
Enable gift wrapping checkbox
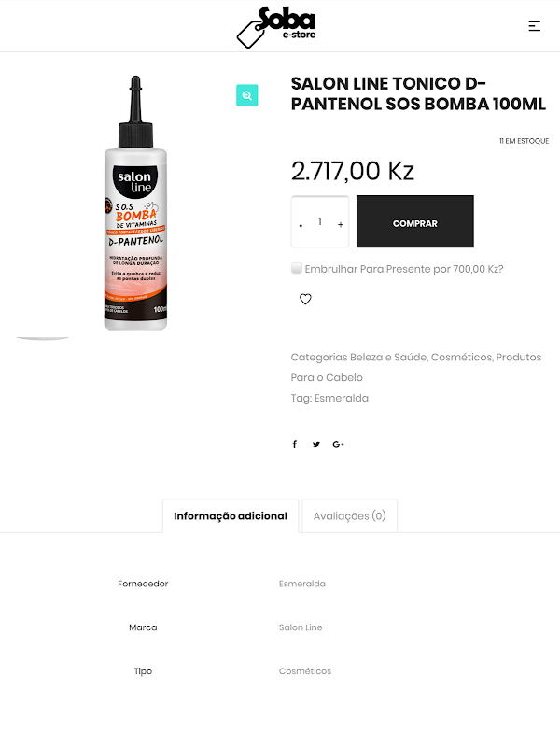click(x=297, y=268)
